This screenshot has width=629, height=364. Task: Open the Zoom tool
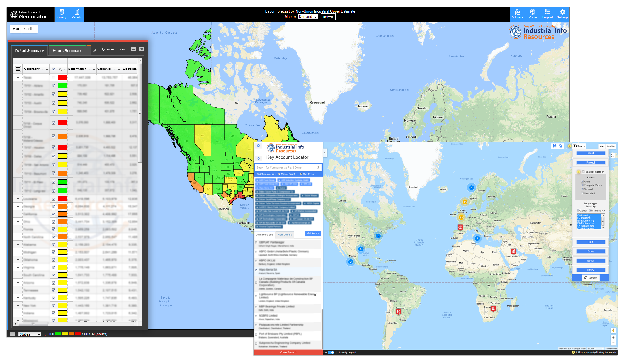[533, 14]
